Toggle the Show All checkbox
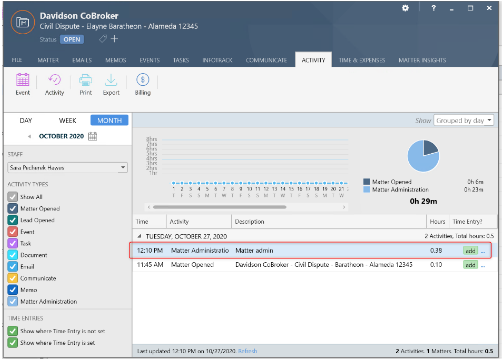504x361 pixels. point(13,197)
